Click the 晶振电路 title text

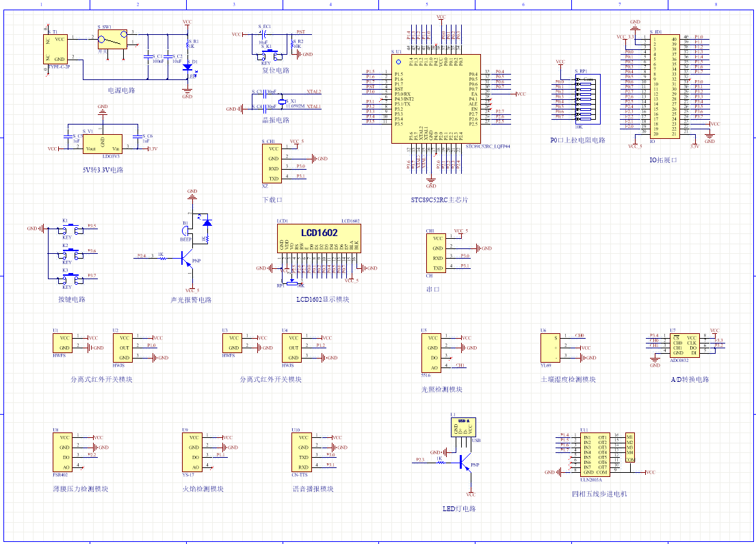276,120
